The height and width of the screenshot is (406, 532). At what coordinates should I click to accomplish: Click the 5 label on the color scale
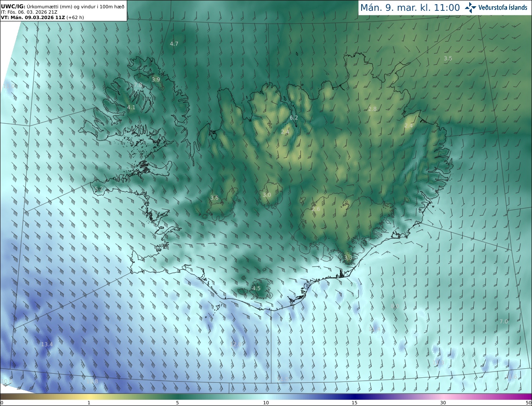tap(177, 403)
